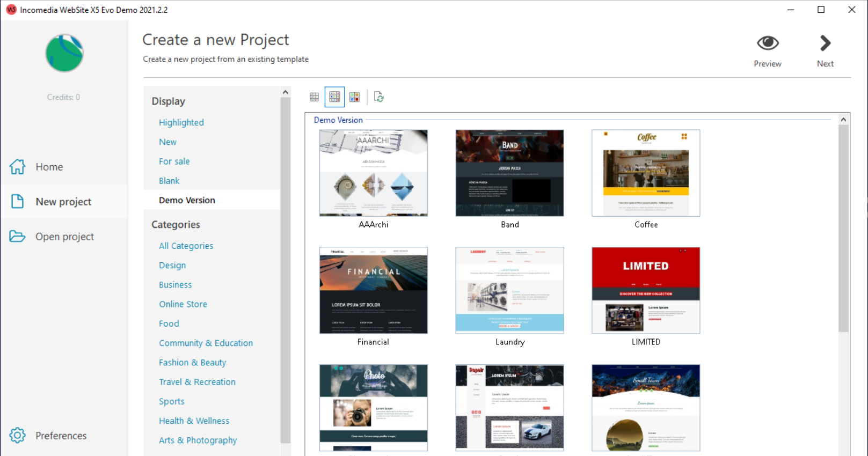This screenshot has height=456, width=868.
Task: Pick the Repair car template thumbnail
Action: (x=510, y=408)
